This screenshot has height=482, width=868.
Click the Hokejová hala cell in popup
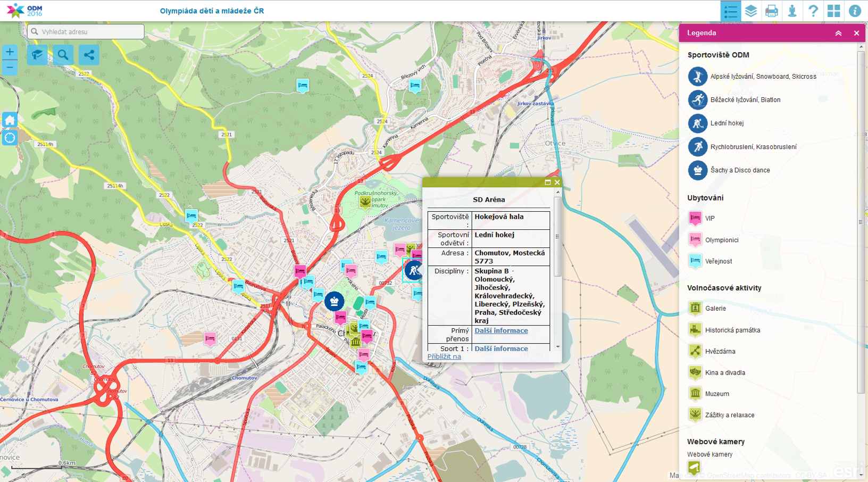coord(511,220)
